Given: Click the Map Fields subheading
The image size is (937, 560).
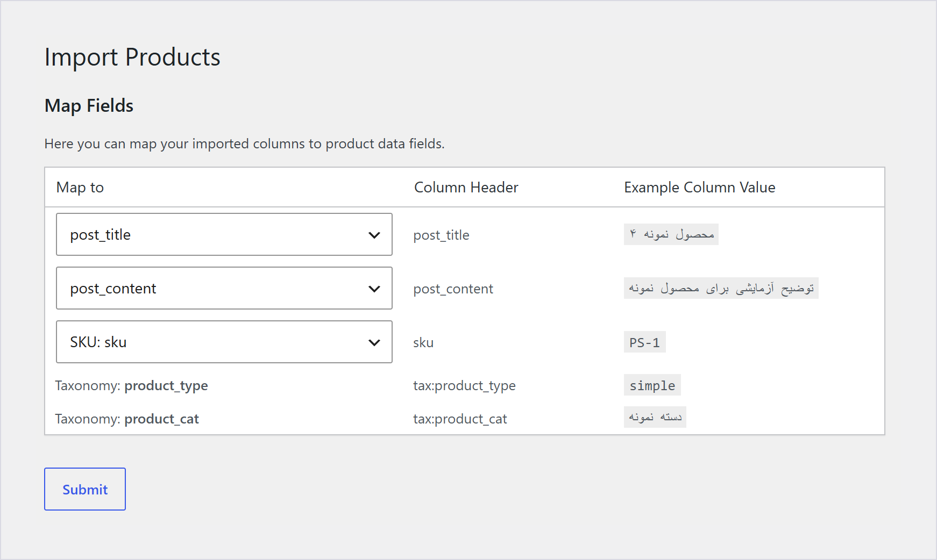Looking at the screenshot, I should (89, 106).
